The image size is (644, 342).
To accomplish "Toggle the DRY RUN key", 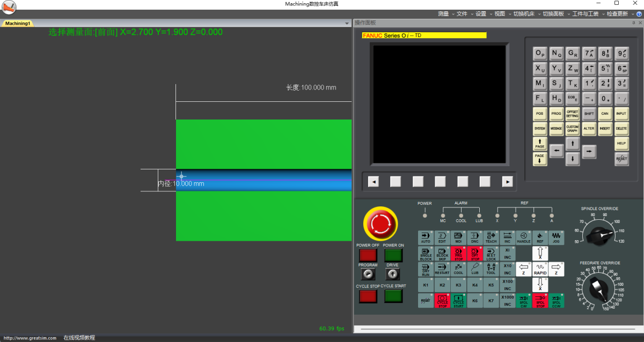I will [x=426, y=269].
